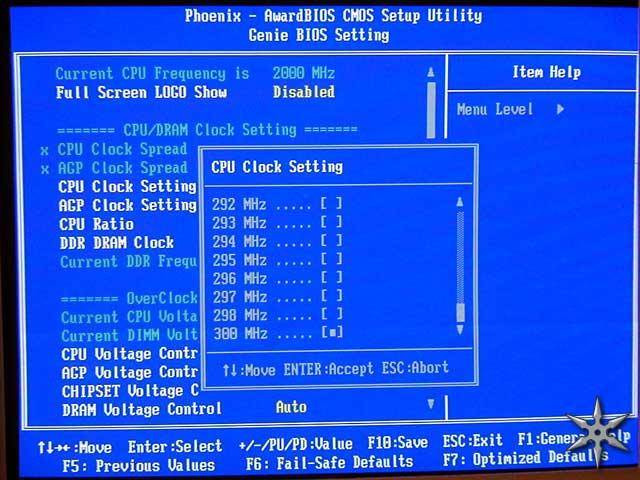Open the DDR DRAM Clock setting
Screen dimensions: 640x480
click(x=117, y=243)
